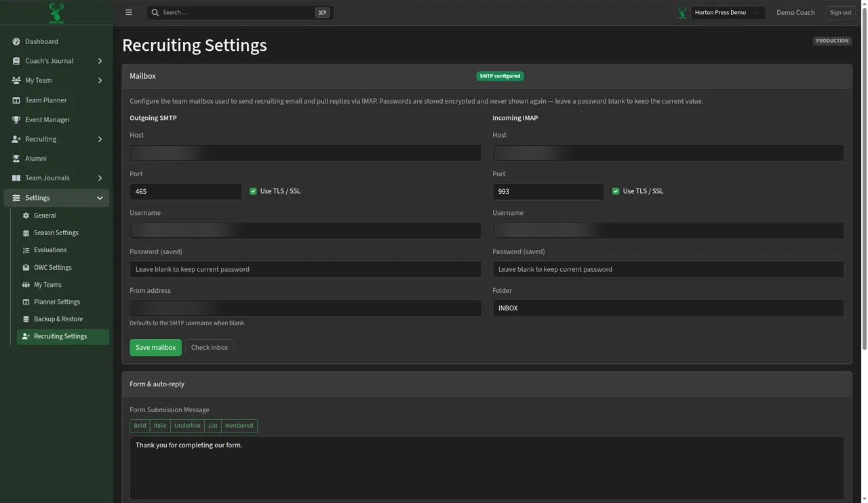Click the Evaluations checklist icon
The width and height of the screenshot is (868, 503).
(26, 250)
